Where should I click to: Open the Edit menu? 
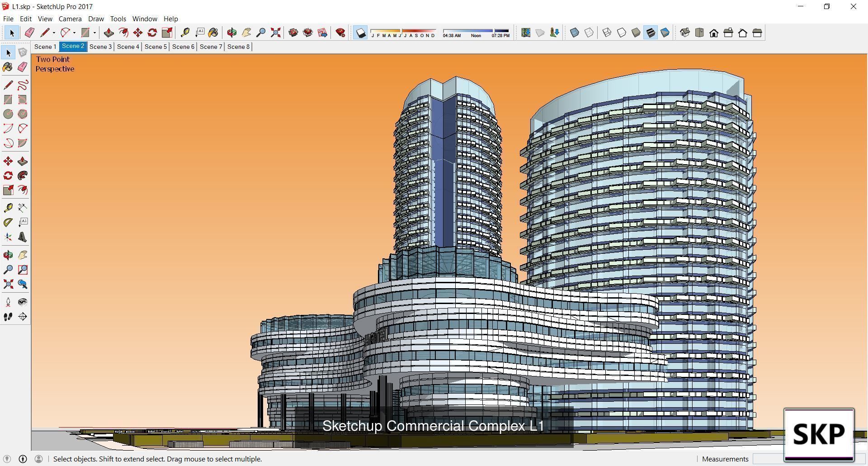click(26, 19)
